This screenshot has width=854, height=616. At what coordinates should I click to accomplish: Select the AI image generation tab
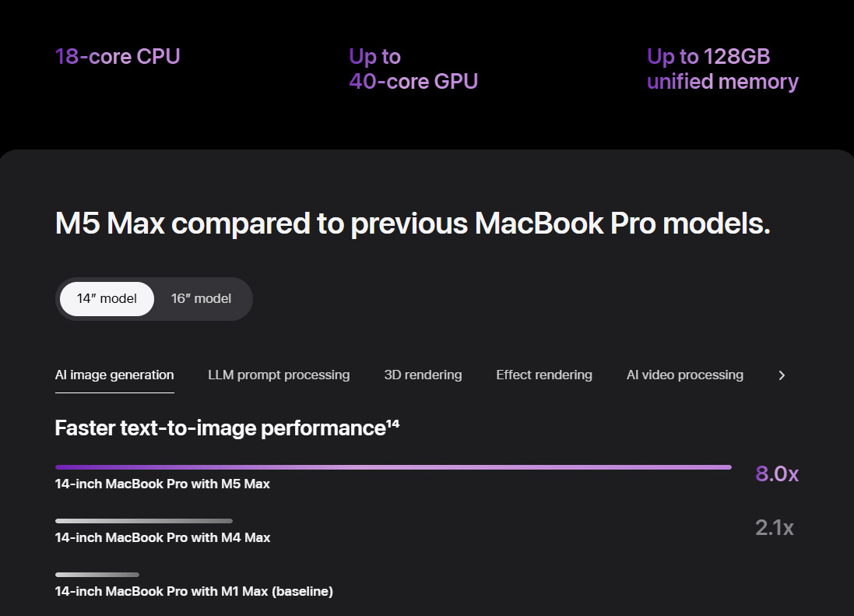(114, 375)
